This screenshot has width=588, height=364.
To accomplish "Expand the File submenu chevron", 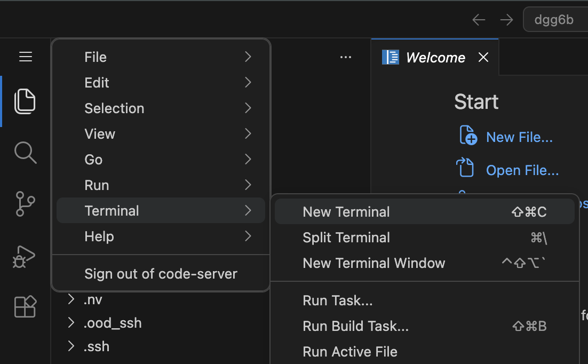I will click(248, 57).
